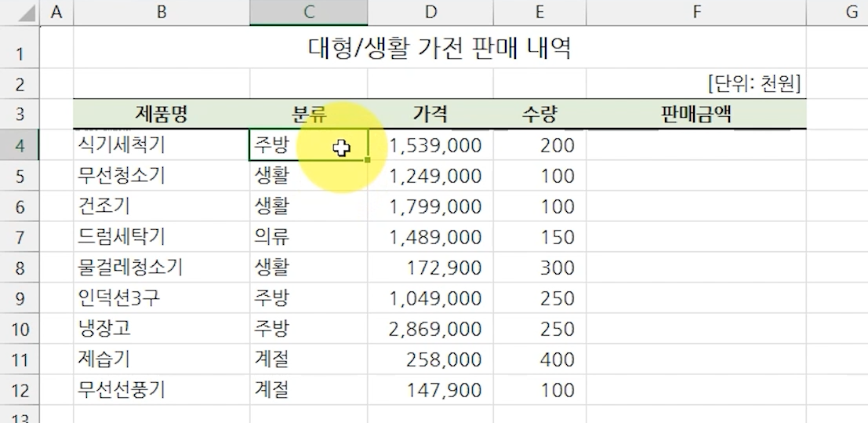Click the 분류 cell in the 제습기 row
This screenshot has width=868, height=423.
click(x=308, y=359)
